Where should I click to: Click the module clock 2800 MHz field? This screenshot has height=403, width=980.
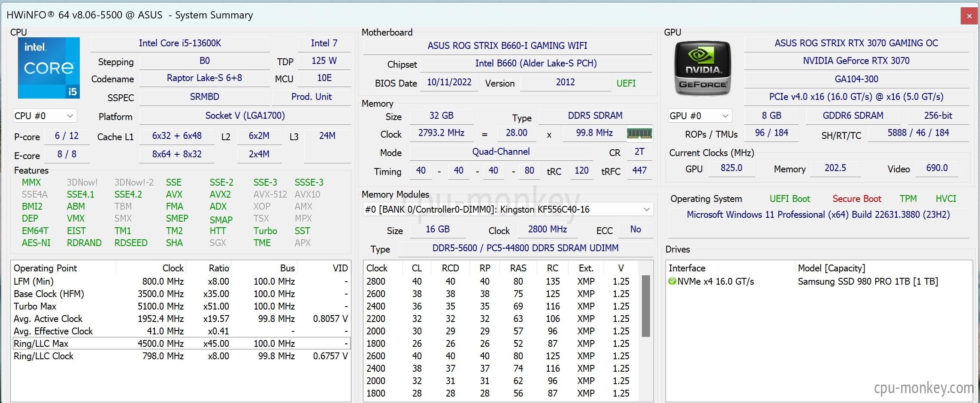point(547,229)
